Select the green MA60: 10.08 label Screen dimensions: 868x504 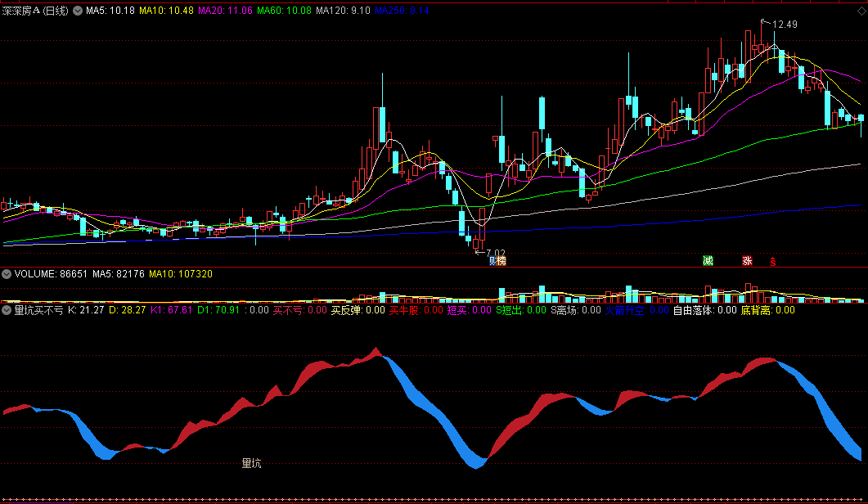click(x=284, y=11)
